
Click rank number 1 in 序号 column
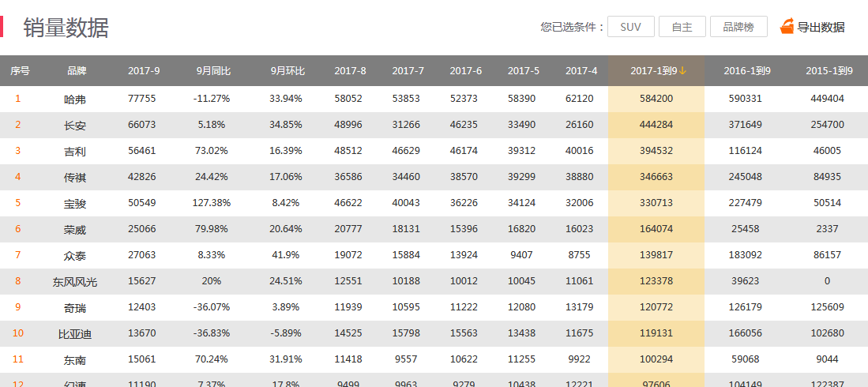[17, 99]
